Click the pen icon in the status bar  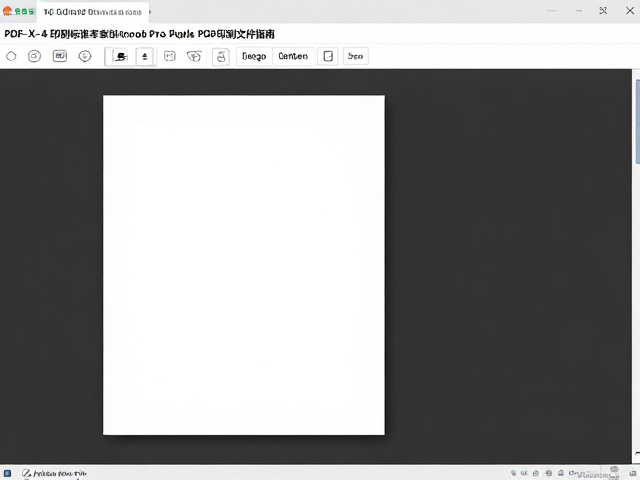27,473
